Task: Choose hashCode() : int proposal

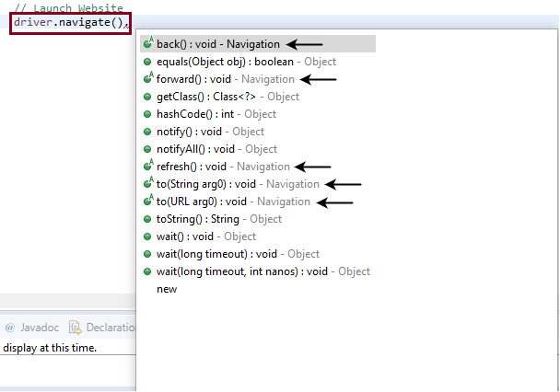Action: point(216,114)
